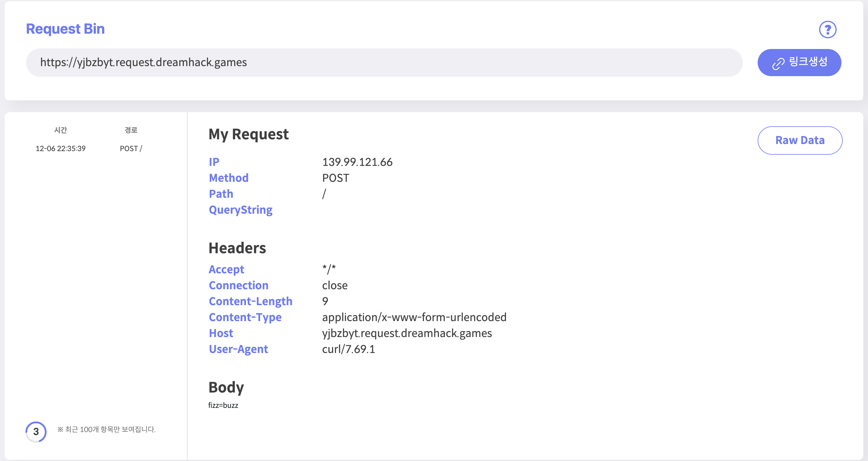Click the 링크생성 link generate button
Image resolution: width=868 pixels, height=461 pixels.
coord(799,62)
